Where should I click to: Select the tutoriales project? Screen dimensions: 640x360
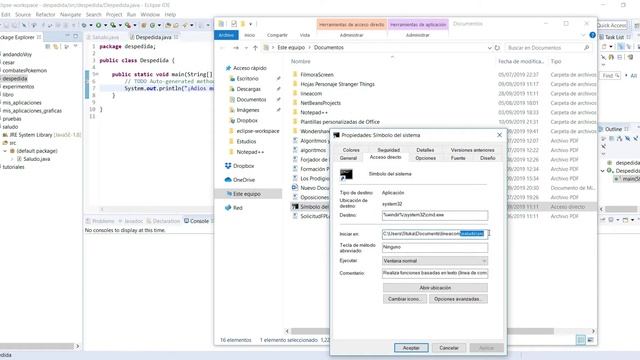[x=13, y=167]
